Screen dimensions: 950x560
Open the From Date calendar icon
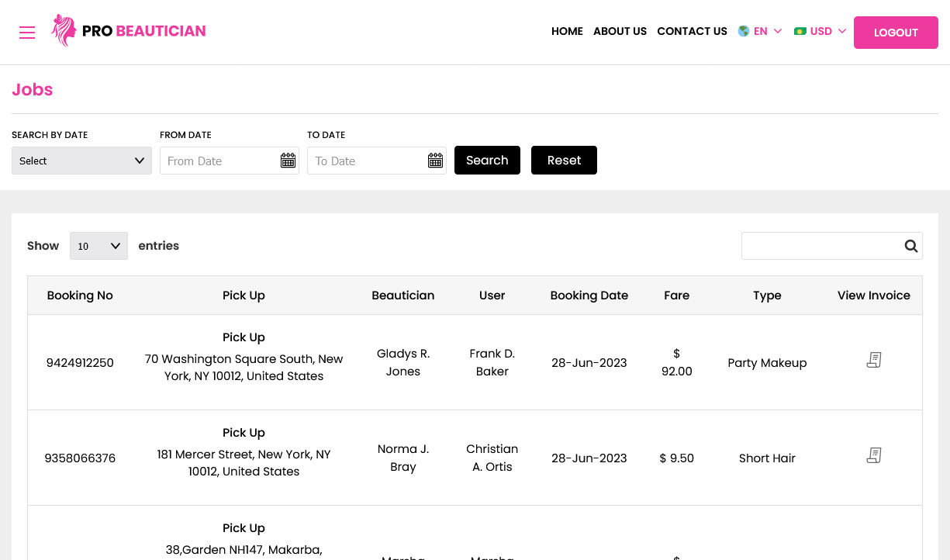pos(288,161)
